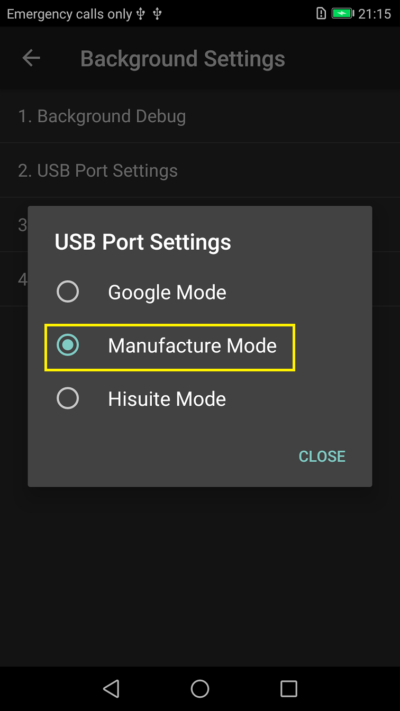Tap the Android back navigation triangle
The image size is (400, 711).
pyautogui.click(x=111, y=688)
